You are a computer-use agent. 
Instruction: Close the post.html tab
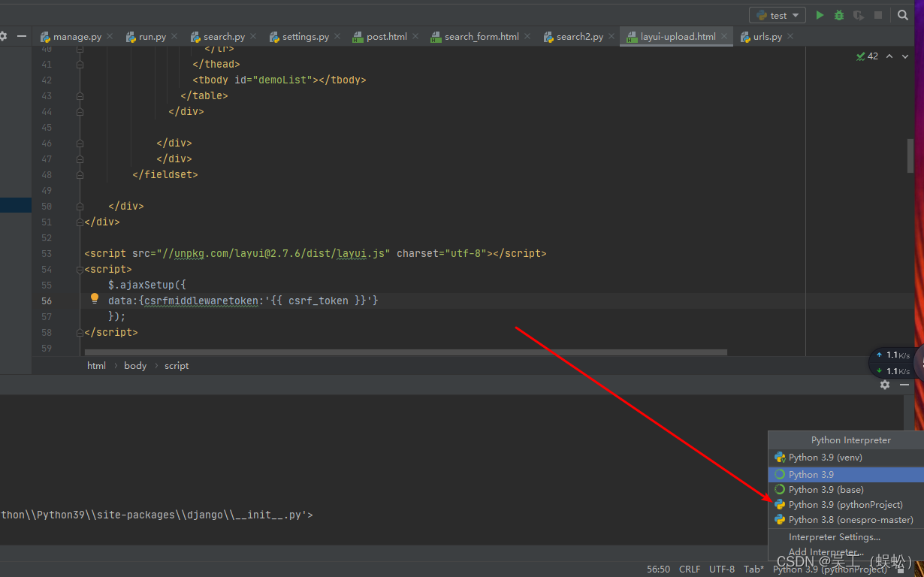click(415, 35)
